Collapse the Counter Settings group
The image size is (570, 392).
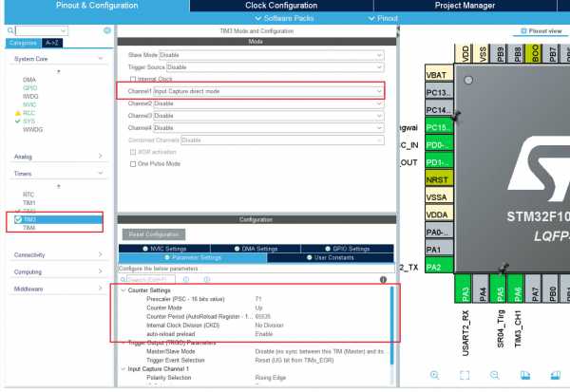[x=123, y=290]
